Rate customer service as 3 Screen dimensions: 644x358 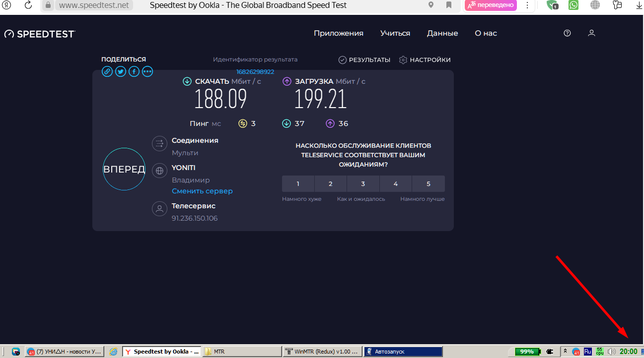tap(363, 184)
